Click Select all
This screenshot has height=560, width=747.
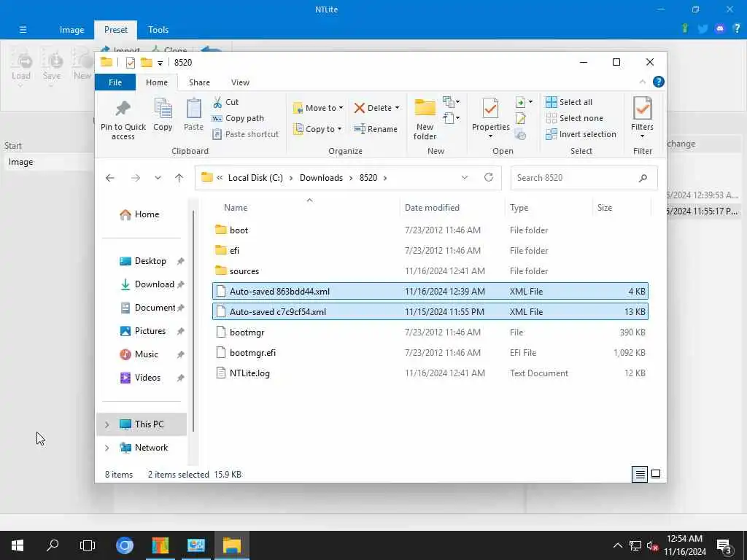pos(569,102)
